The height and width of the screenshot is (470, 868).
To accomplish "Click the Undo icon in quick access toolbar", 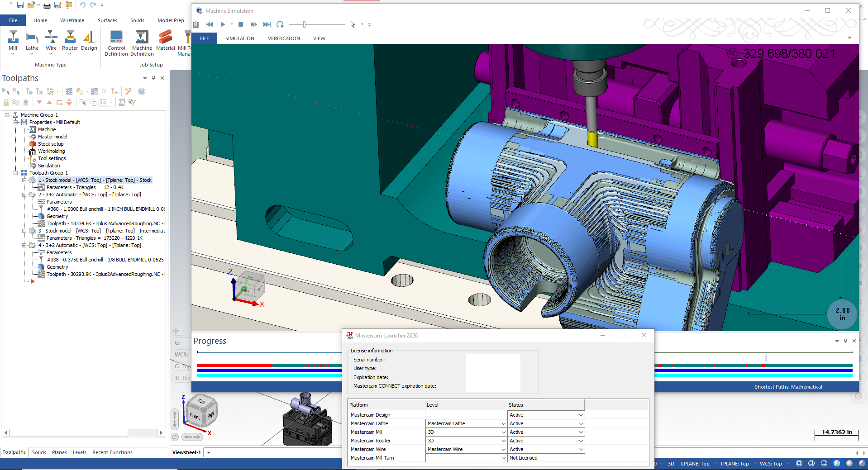I will coord(82,5).
